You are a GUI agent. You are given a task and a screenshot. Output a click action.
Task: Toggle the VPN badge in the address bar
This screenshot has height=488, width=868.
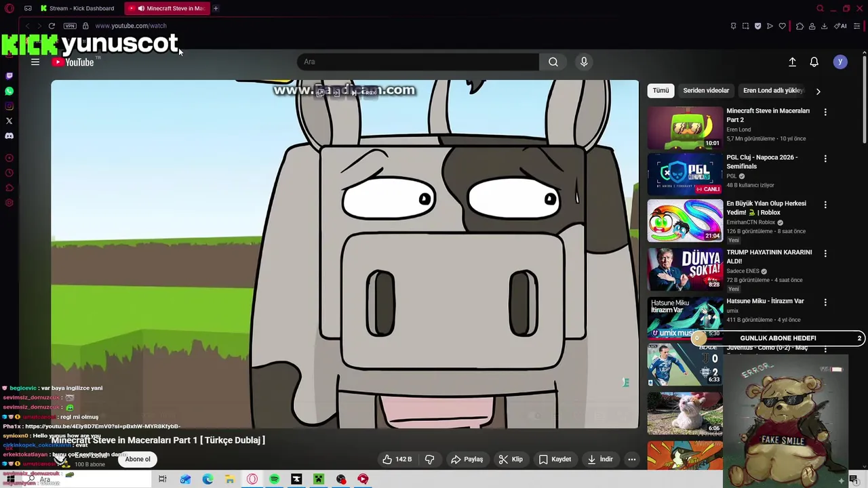[70, 26]
